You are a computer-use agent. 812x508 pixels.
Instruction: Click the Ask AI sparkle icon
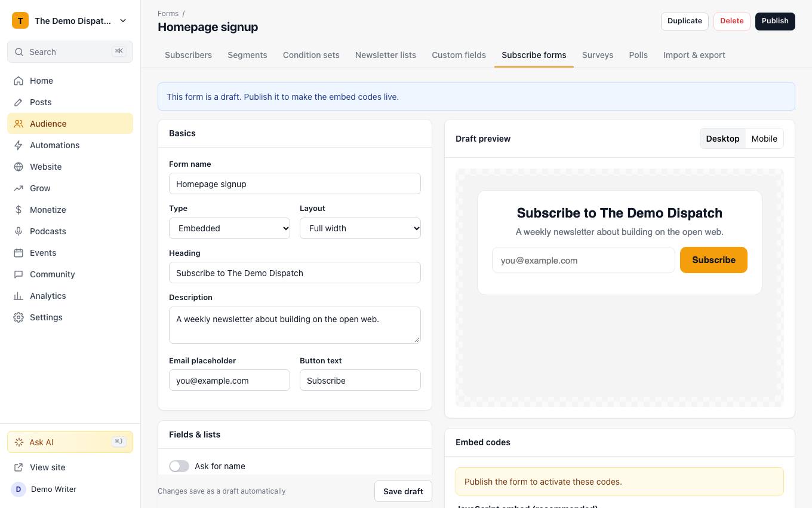(x=19, y=442)
